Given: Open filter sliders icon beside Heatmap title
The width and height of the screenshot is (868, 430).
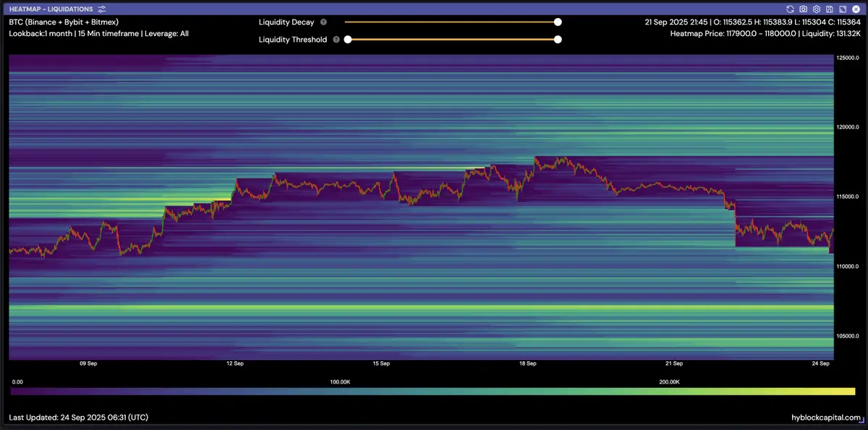Looking at the screenshot, I should 102,9.
